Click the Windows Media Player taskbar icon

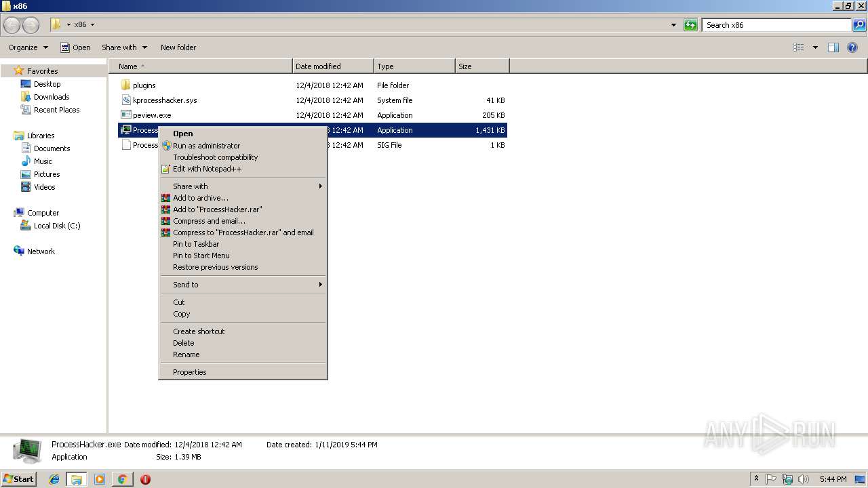(100, 479)
